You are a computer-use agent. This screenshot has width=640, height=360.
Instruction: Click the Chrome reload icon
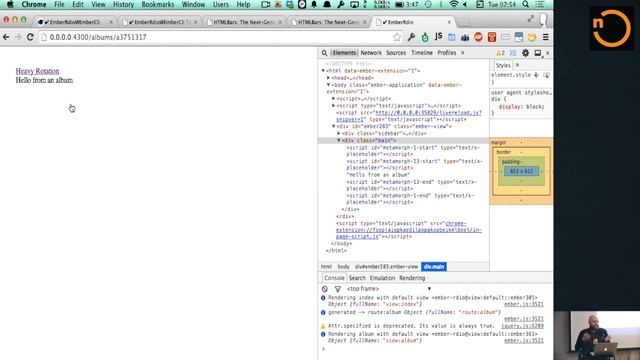click(x=30, y=37)
